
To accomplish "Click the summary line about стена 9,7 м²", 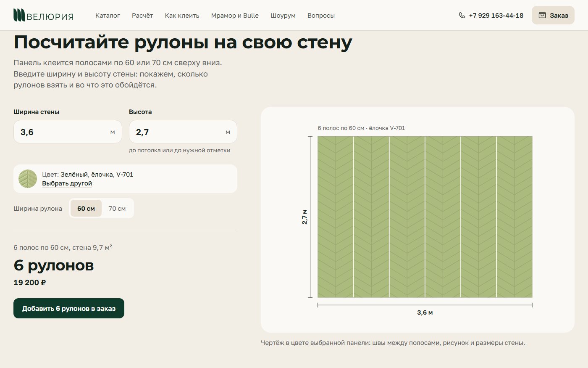I will 63,247.
